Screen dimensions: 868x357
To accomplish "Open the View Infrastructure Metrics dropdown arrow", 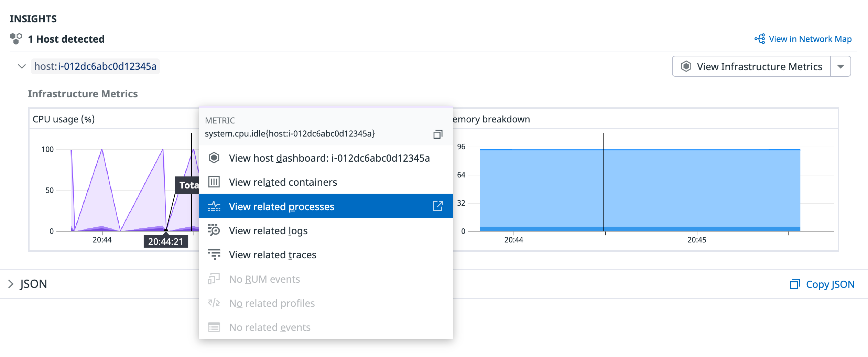I will tap(841, 66).
